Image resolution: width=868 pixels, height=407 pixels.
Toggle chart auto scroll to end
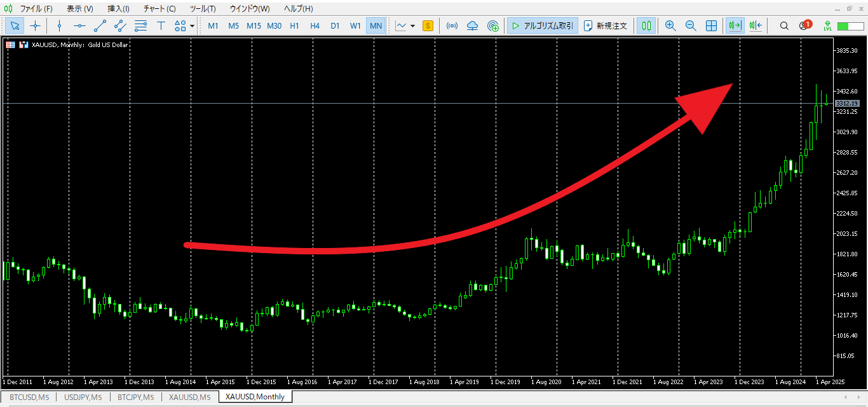tap(735, 26)
